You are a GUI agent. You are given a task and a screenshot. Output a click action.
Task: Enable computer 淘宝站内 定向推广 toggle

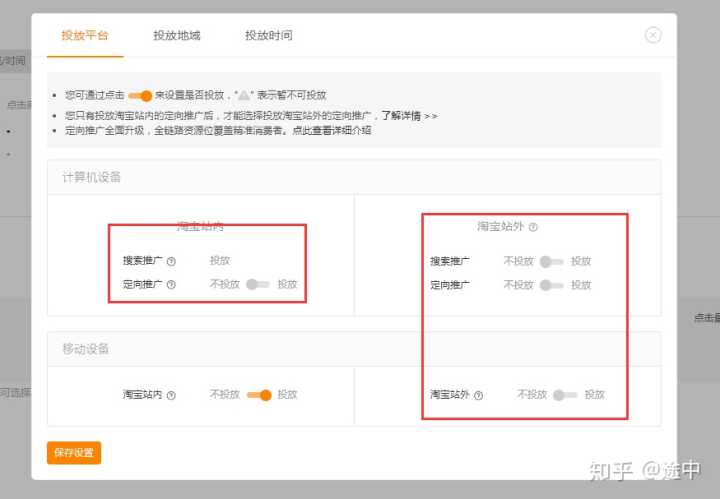258,285
